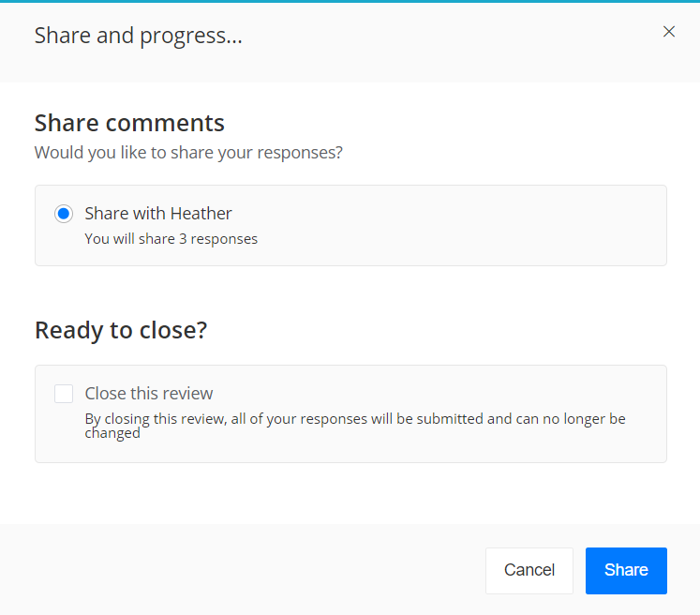Select the Share with Heather radio button

(x=64, y=214)
